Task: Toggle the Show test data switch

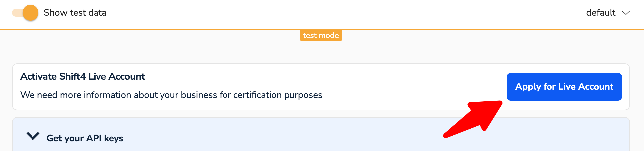Action: pos(25,13)
